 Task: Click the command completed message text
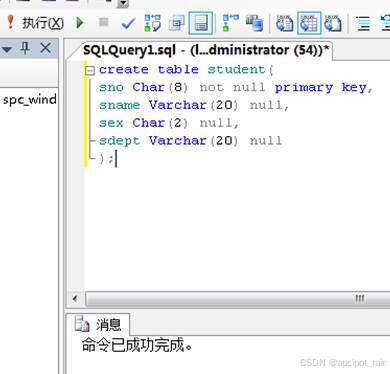[137, 345]
